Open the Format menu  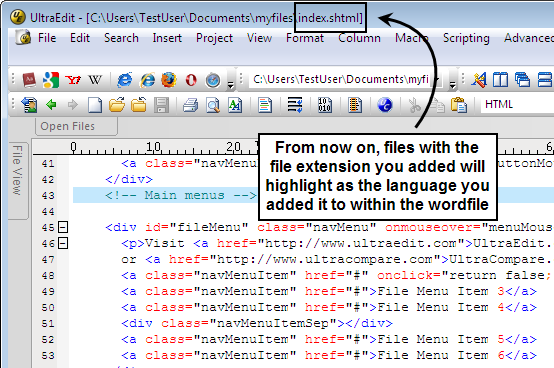[305, 38]
